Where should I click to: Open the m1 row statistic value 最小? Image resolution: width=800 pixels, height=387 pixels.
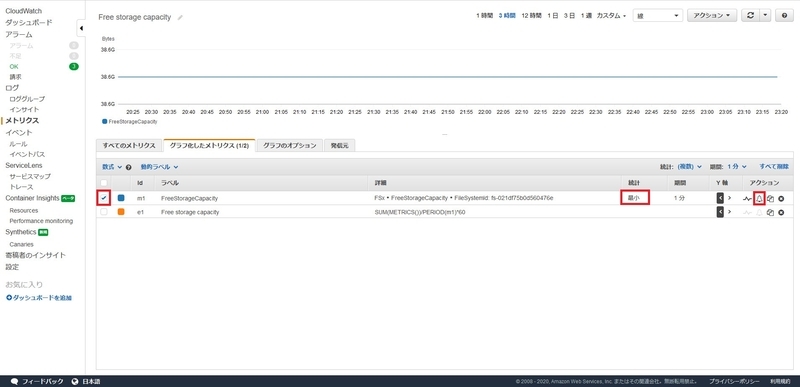[x=635, y=198]
